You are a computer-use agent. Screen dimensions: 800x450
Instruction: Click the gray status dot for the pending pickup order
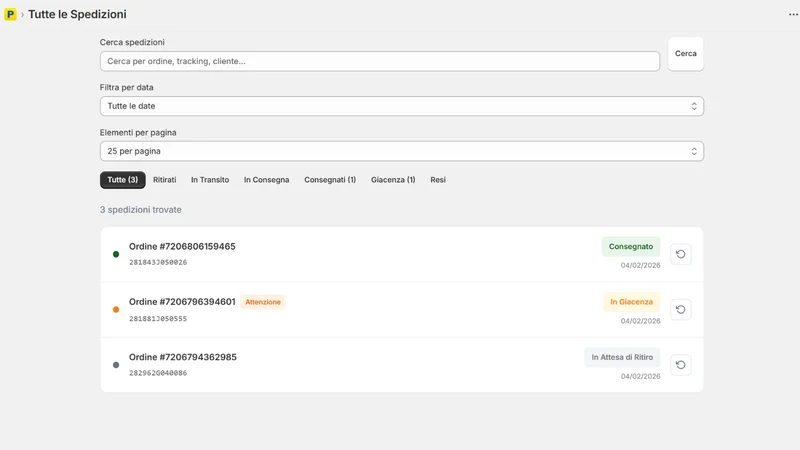(116, 365)
